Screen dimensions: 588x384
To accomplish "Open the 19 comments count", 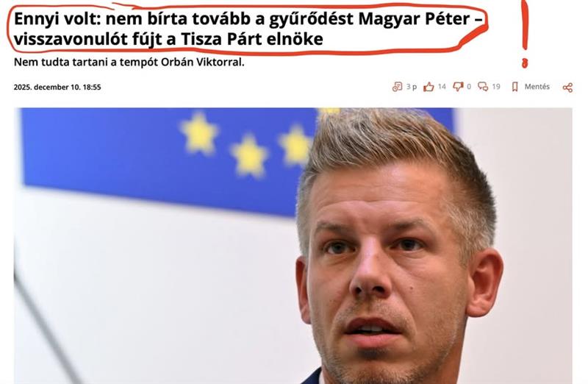I will [x=496, y=87].
